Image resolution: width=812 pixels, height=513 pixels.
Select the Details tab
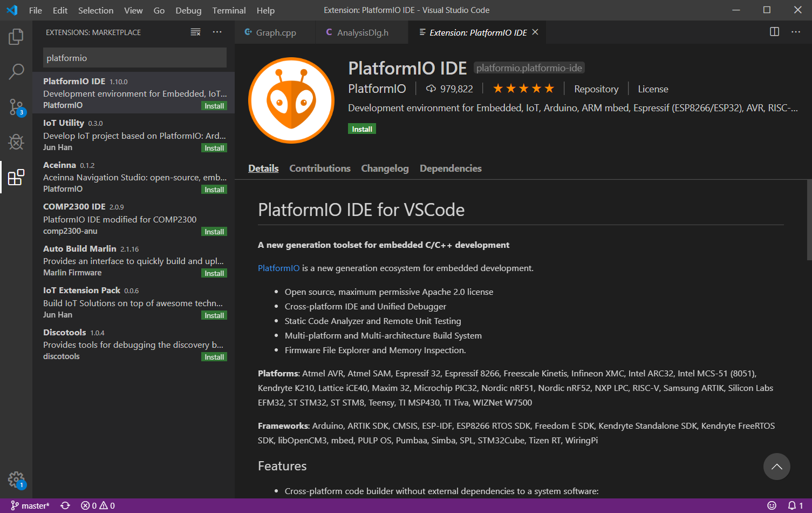tap(263, 168)
